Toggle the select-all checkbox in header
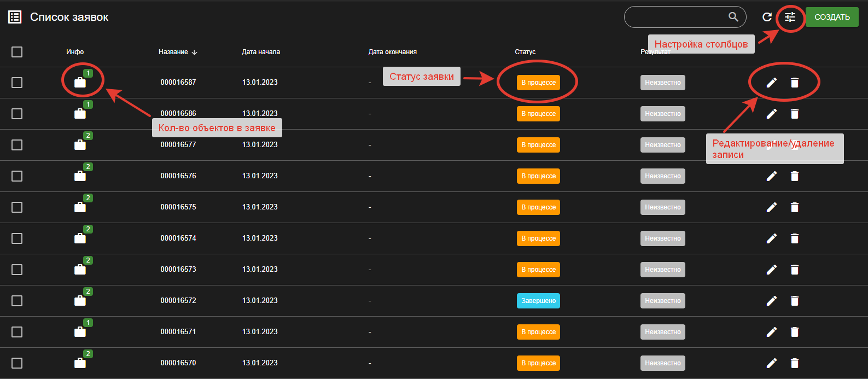 click(x=17, y=52)
